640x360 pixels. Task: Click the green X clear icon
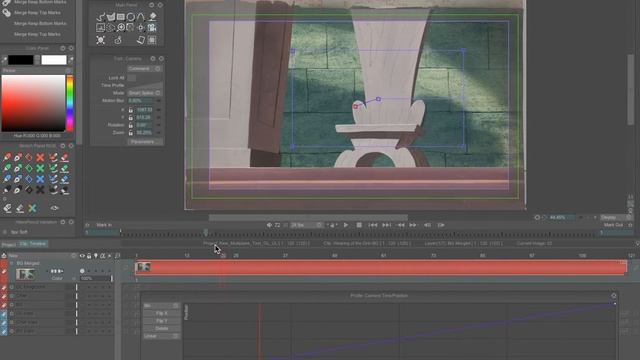(40, 168)
